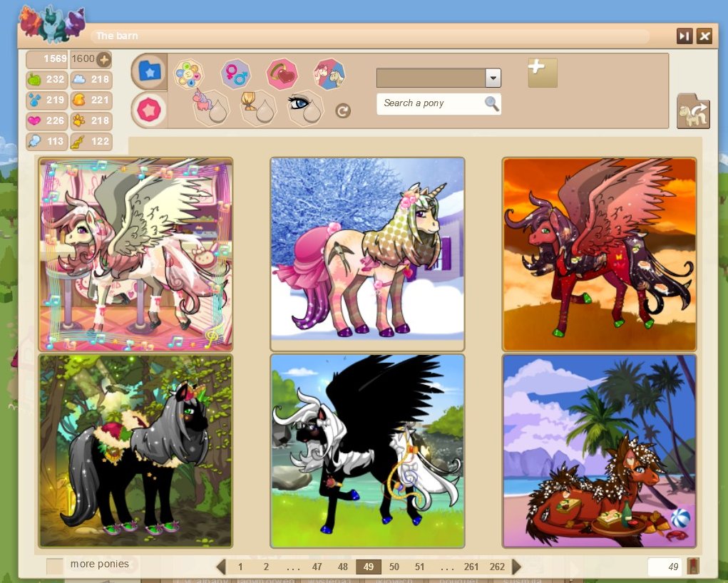Open the unicorn pony in the snow scene

pyautogui.click(x=367, y=254)
